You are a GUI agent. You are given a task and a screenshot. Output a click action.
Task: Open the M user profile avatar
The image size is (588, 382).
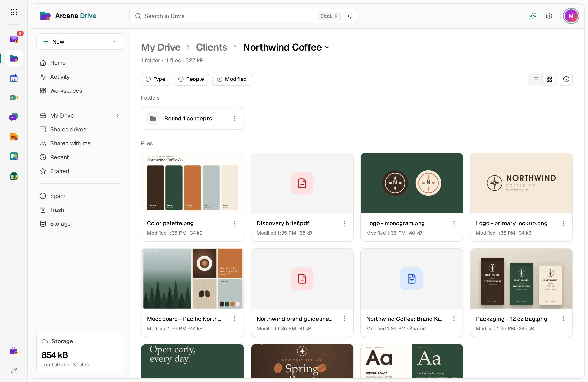(x=571, y=16)
